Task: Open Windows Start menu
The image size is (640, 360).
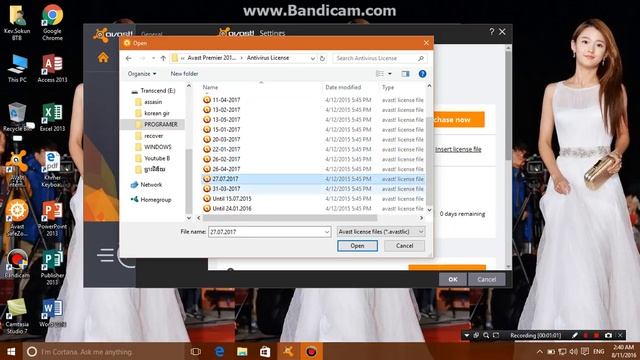Action: tap(11, 351)
